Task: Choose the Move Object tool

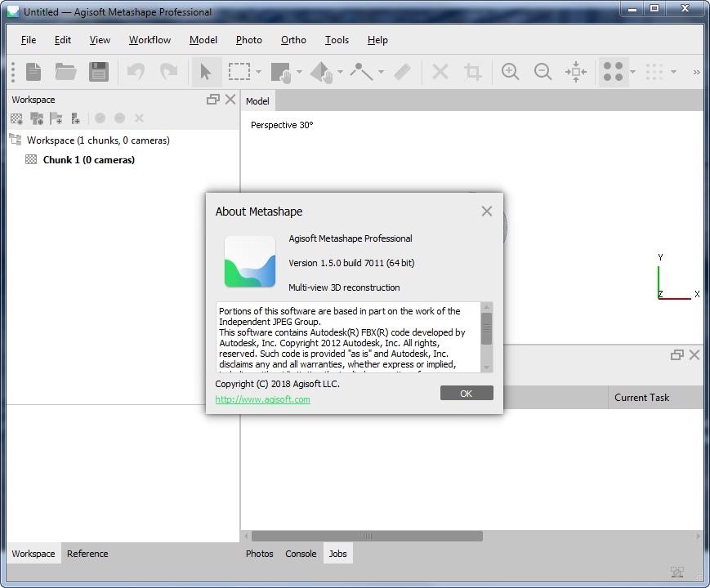Action: (x=321, y=73)
